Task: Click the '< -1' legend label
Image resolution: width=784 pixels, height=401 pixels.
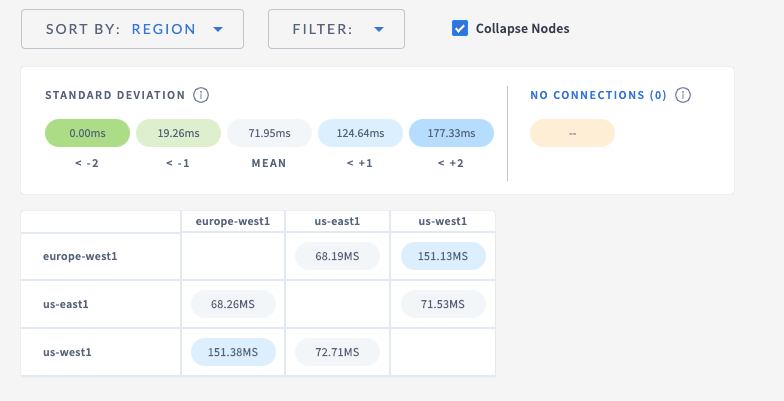Action: (178, 163)
